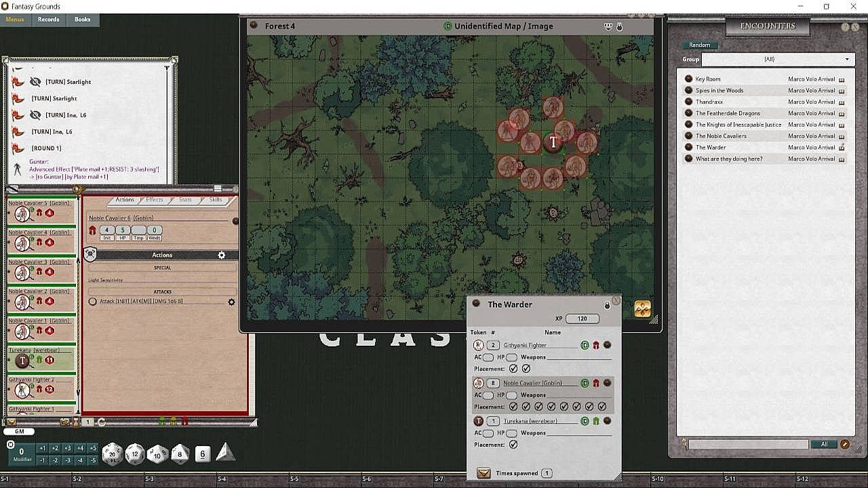Screen dimensions: 868x488
Task: Click Githyanki Fighter count field
Action: [493, 345]
